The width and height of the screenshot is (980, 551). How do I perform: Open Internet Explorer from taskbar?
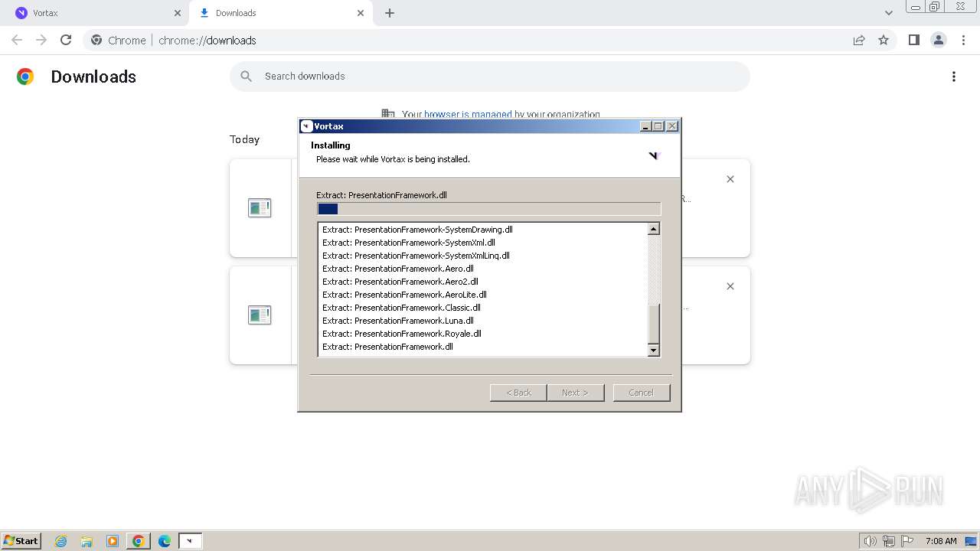coord(61,541)
